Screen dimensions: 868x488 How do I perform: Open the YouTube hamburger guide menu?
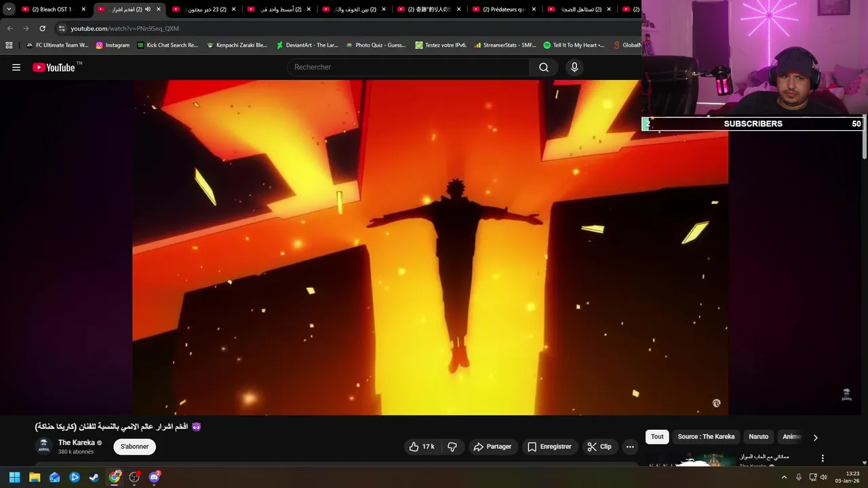coord(16,67)
